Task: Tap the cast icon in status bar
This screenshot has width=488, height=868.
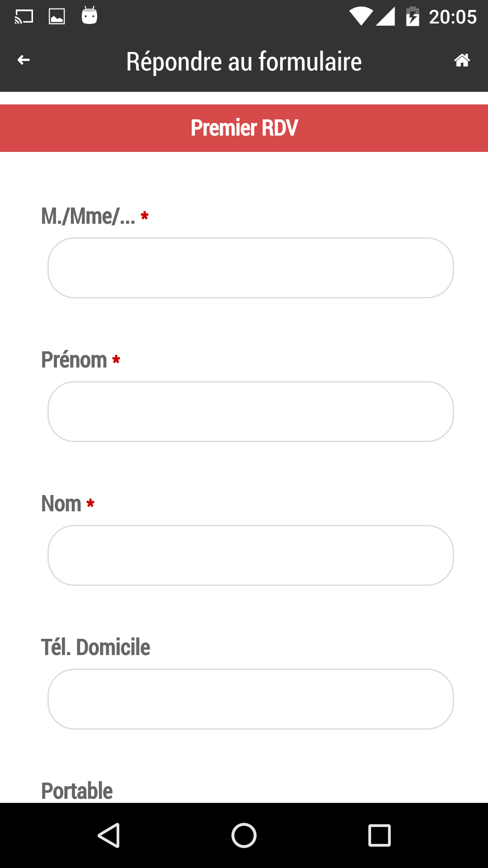Action: pyautogui.click(x=24, y=17)
